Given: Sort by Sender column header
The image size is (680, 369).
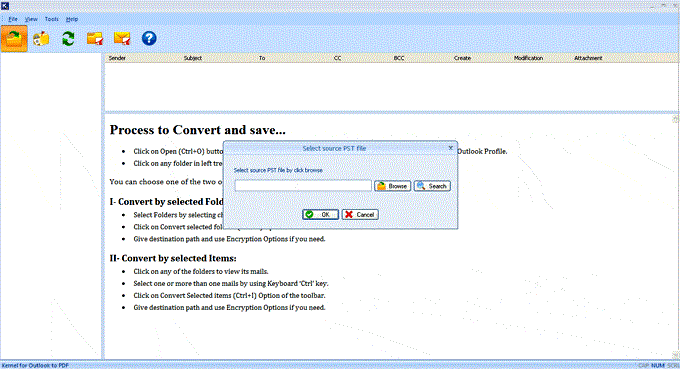Looking at the screenshot, I should click(x=117, y=58).
